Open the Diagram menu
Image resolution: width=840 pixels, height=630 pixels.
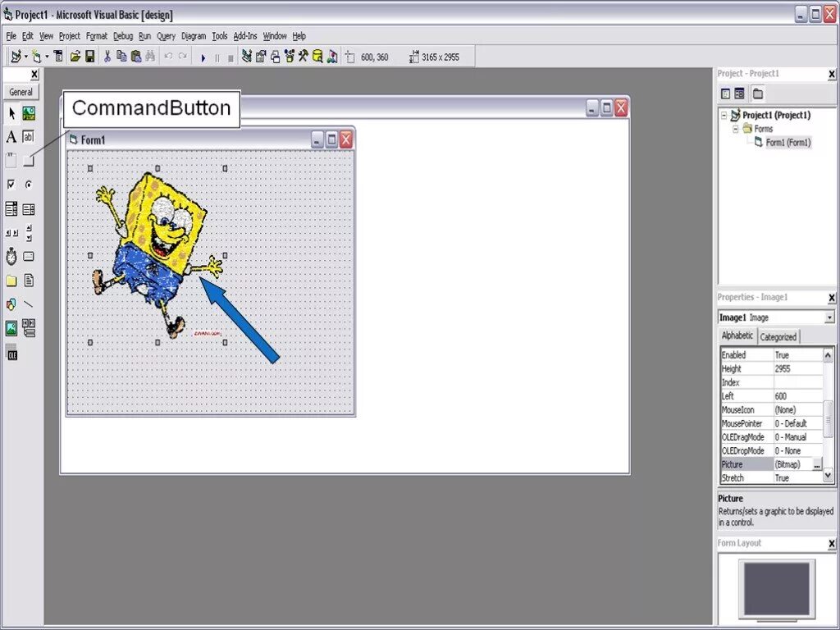194,36
